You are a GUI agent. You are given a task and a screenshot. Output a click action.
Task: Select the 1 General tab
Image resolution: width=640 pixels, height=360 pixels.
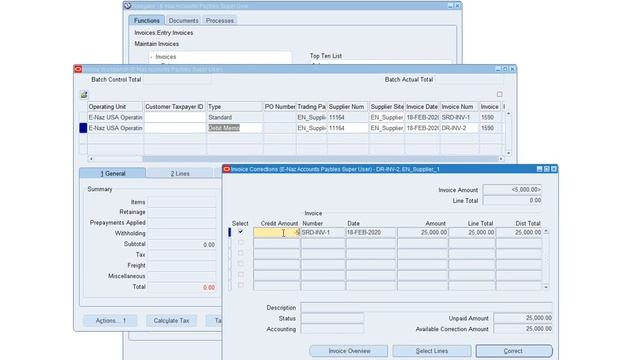(113, 173)
